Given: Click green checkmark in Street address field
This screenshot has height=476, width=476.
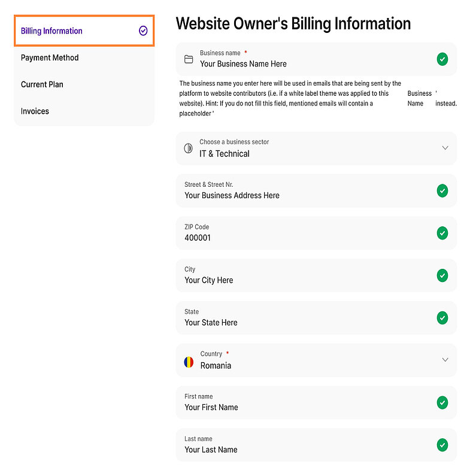Looking at the screenshot, I should 442,191.
